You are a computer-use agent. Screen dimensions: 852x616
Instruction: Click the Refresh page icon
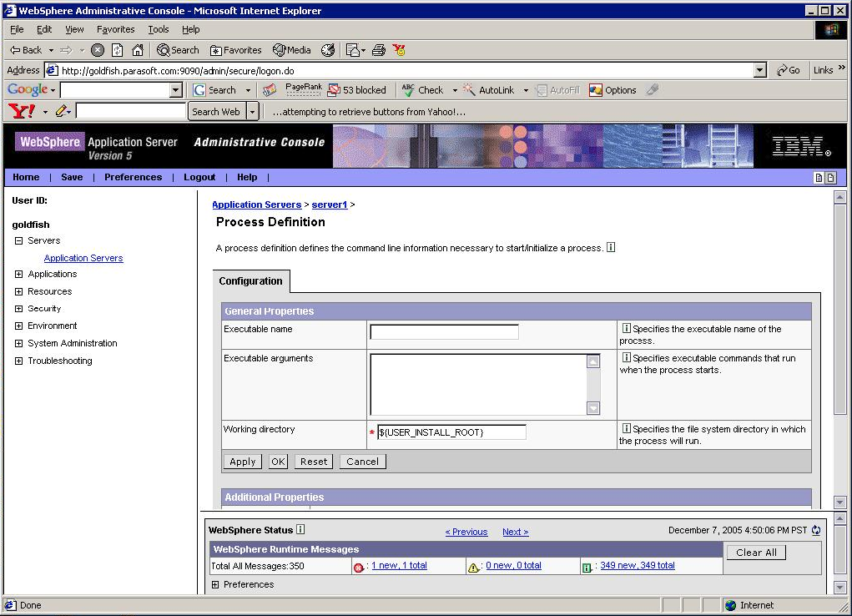pos(118,50)
